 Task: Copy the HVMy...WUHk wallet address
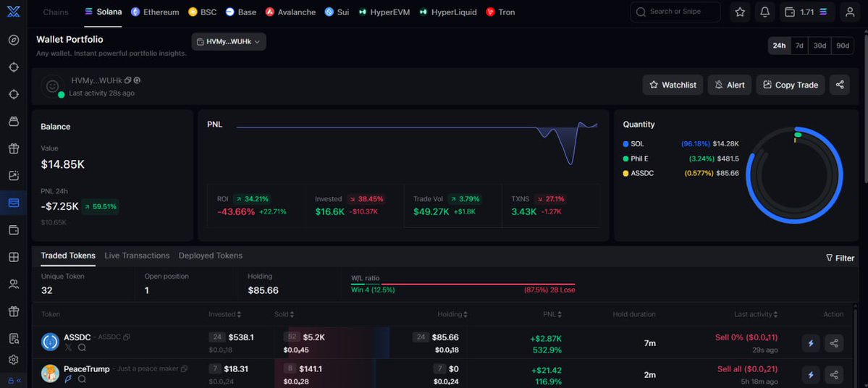(x=128, y=80)
